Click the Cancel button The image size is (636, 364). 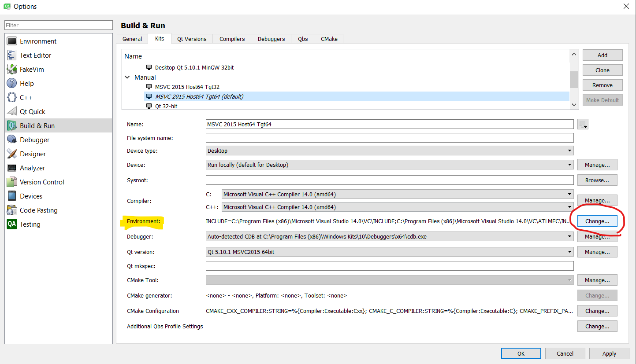pyautogui.click(x=565, y=353)
